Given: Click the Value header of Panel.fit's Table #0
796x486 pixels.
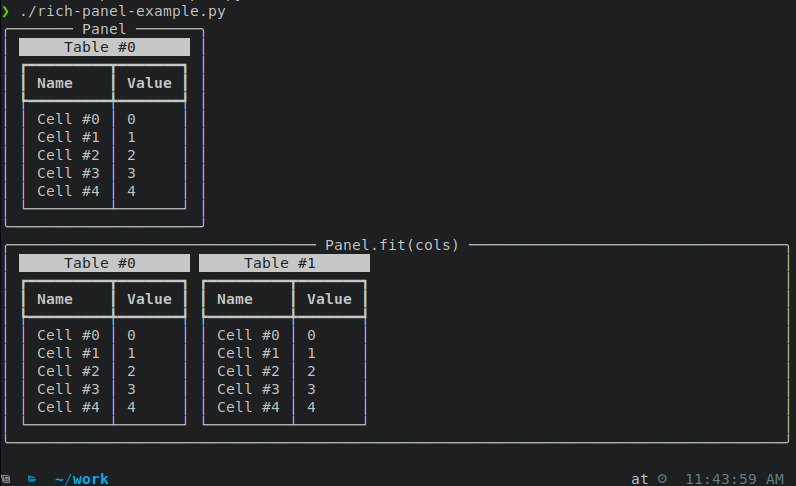Looking at the screenshot, I should pyautogui.click(x=149, y=299).
